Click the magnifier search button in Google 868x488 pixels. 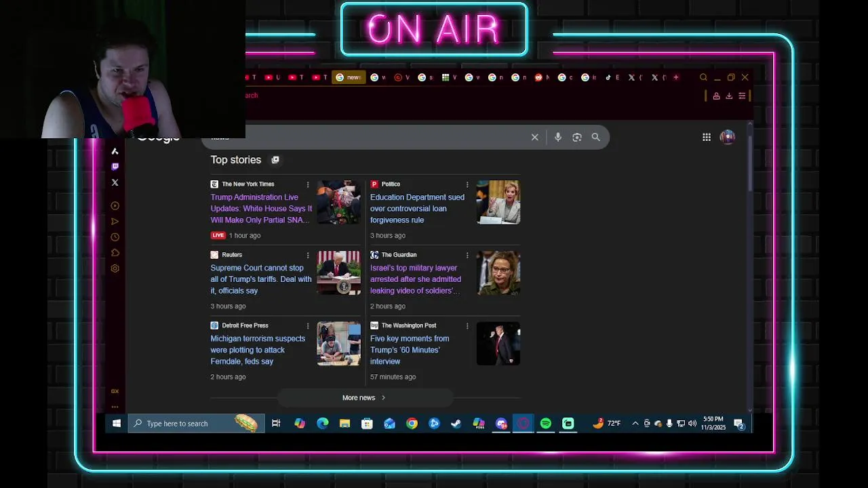click(x=596, y=138)
